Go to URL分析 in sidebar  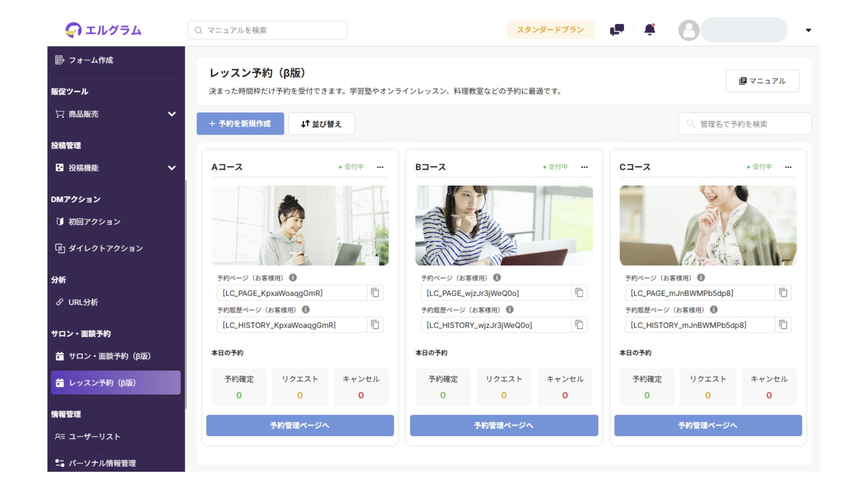(x=83, y=302)
